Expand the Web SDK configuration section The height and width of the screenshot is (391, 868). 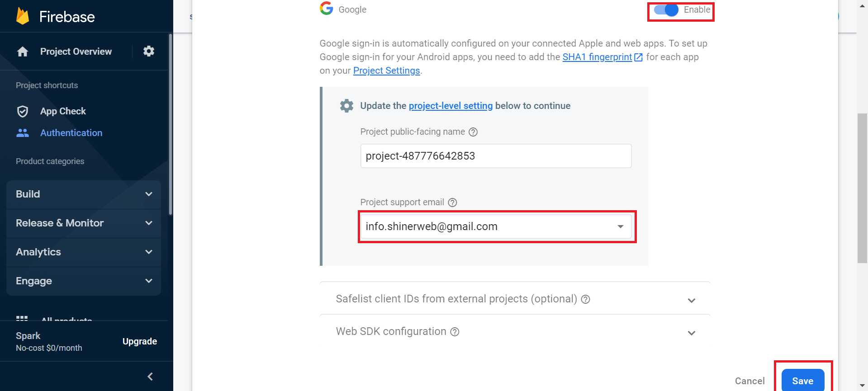691,333
